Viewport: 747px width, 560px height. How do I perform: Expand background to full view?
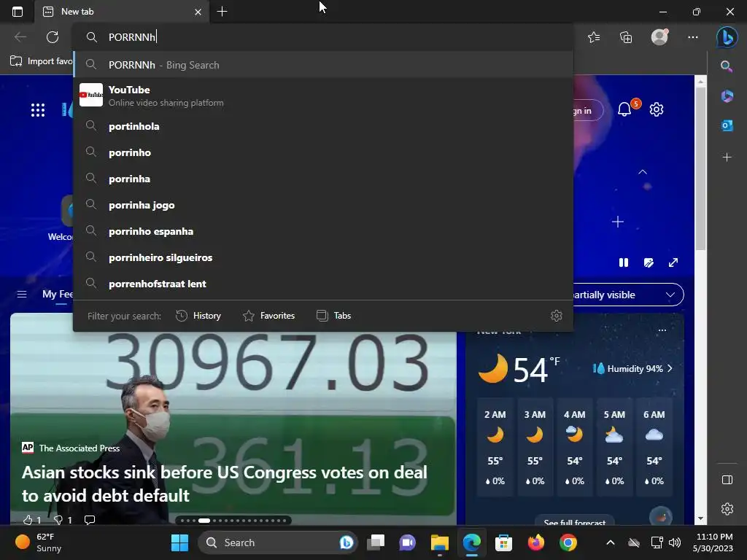tap(673, 262)
